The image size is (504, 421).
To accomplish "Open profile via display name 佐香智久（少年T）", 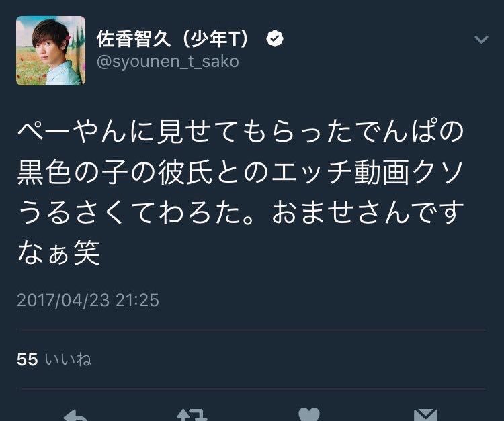I will pos(173,39).
